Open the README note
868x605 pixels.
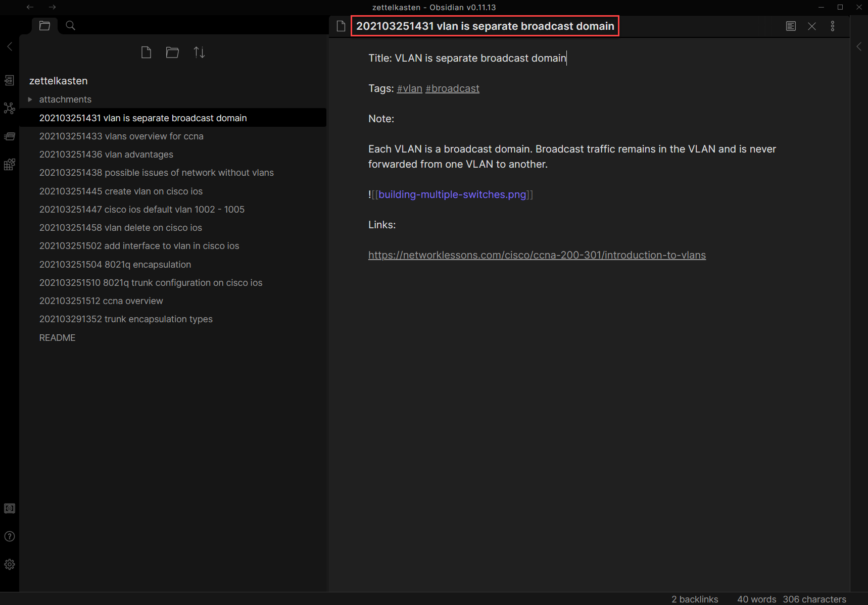(173, 338)
